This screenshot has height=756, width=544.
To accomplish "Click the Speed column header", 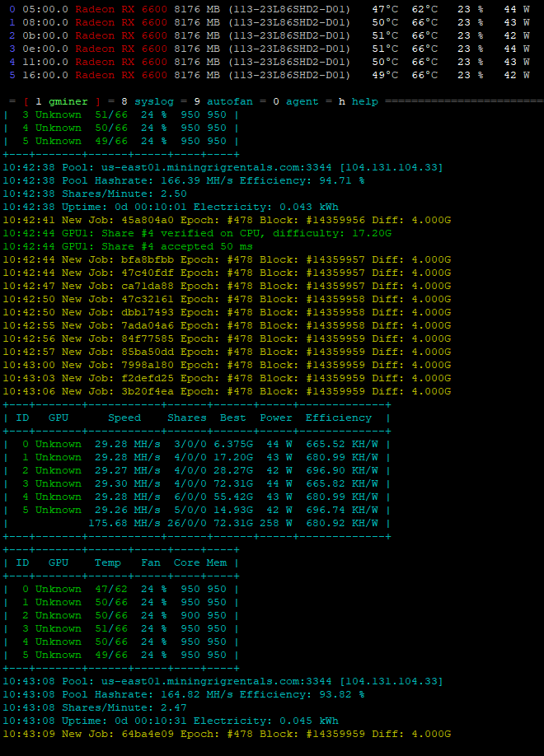I will click(124, 418).
